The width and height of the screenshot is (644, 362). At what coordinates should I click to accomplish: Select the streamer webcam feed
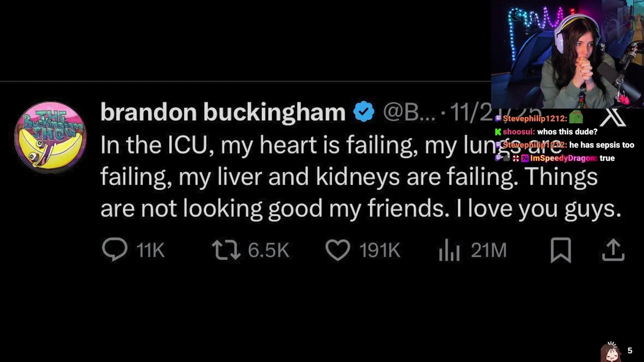(x=568, y=54)
